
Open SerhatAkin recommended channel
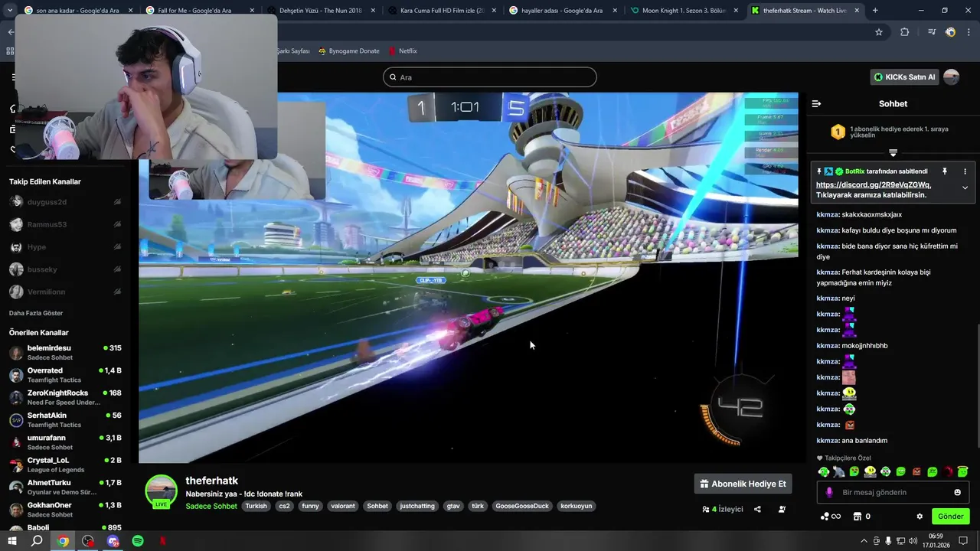(x=65, y=420)
